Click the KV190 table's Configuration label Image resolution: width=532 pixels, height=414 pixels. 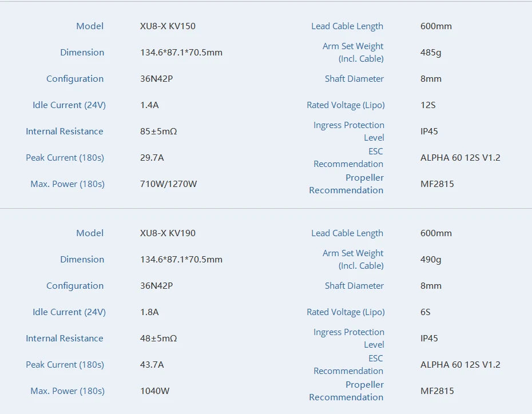(x=75, y=286)
